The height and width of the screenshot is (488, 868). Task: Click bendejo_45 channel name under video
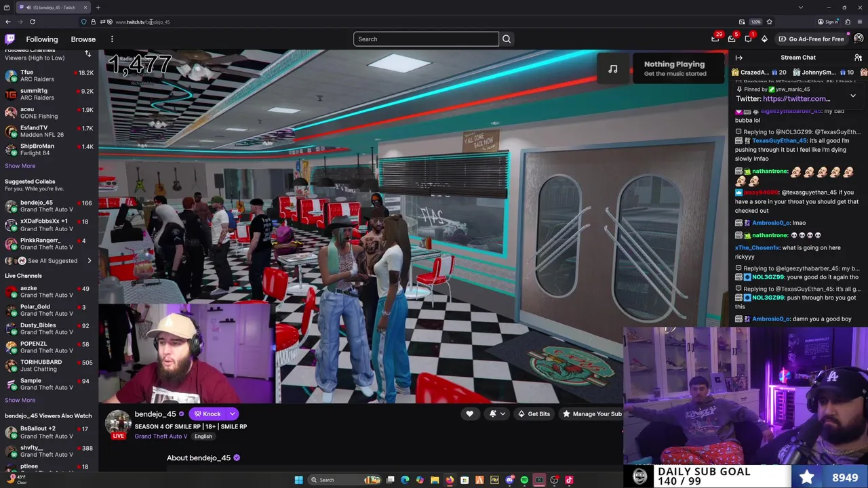[155, 414]
